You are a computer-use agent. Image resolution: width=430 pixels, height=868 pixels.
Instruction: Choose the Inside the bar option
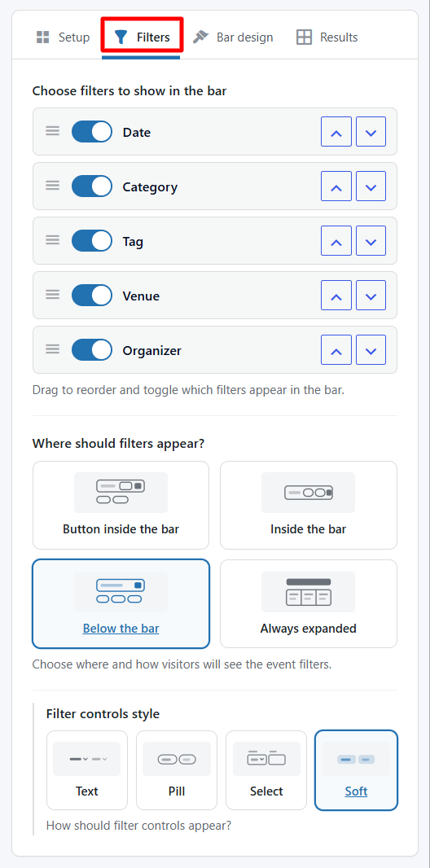click(309, 506)
